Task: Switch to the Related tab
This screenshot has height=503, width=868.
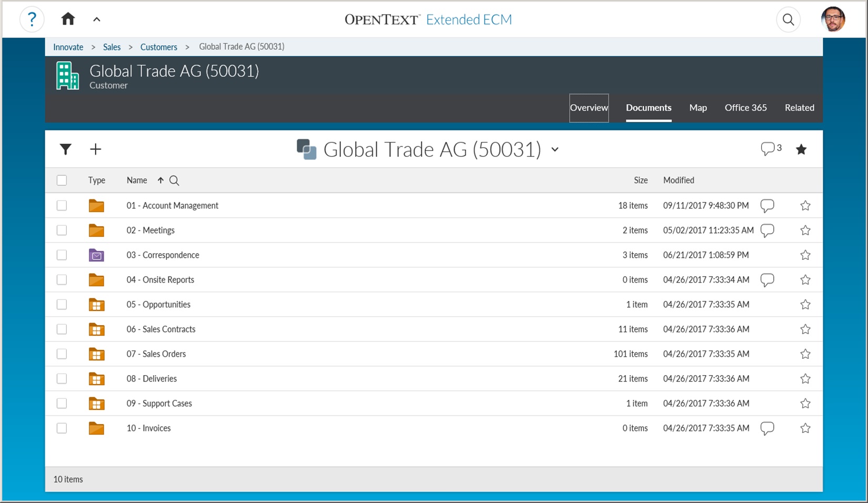Action: (x=800, y=108)
